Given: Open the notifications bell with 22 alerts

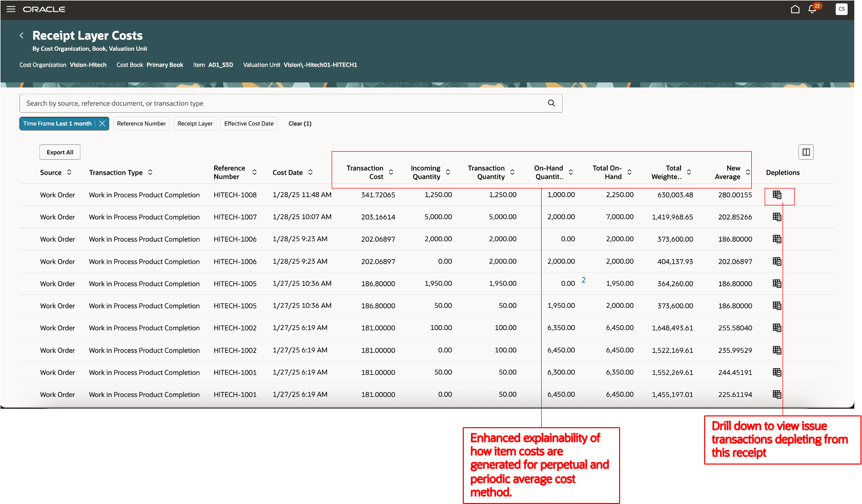Looking at the screenshot, I should pyautogui.click(x=812, y=9).
